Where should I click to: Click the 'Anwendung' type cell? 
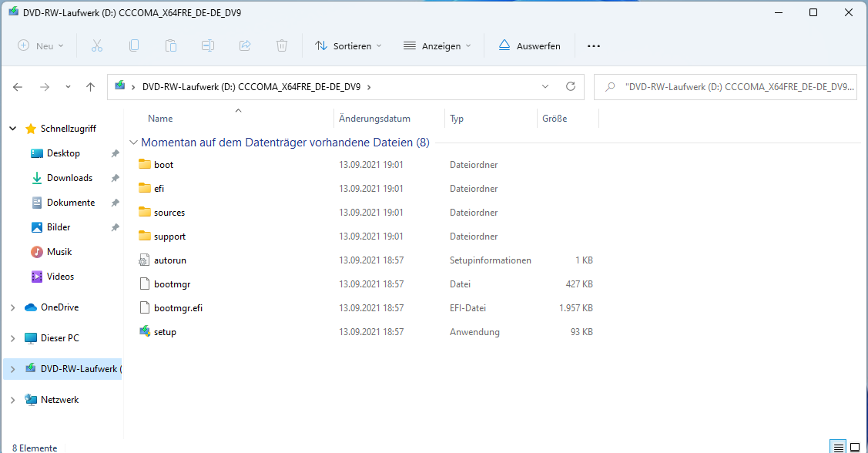474,332
